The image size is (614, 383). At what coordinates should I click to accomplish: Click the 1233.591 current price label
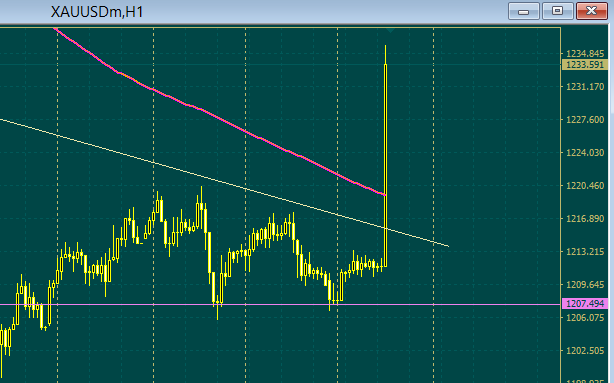coord(585,65)
